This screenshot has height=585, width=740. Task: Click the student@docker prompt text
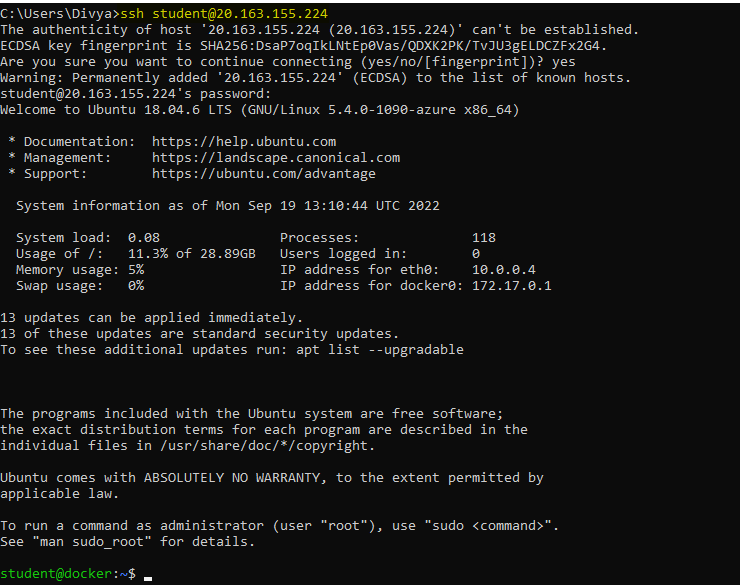pyautogui.click(x=66, y=574)
